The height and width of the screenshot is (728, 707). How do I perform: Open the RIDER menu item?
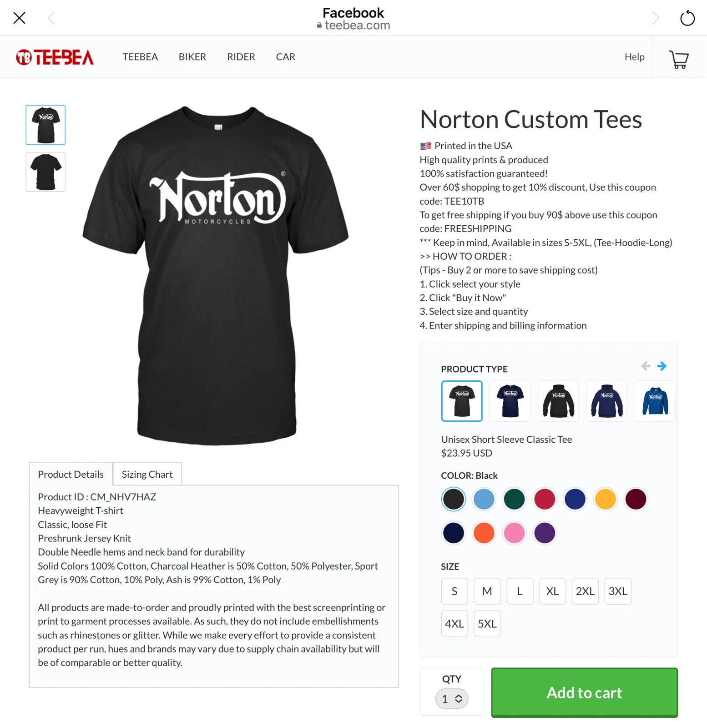coord(241,57)
